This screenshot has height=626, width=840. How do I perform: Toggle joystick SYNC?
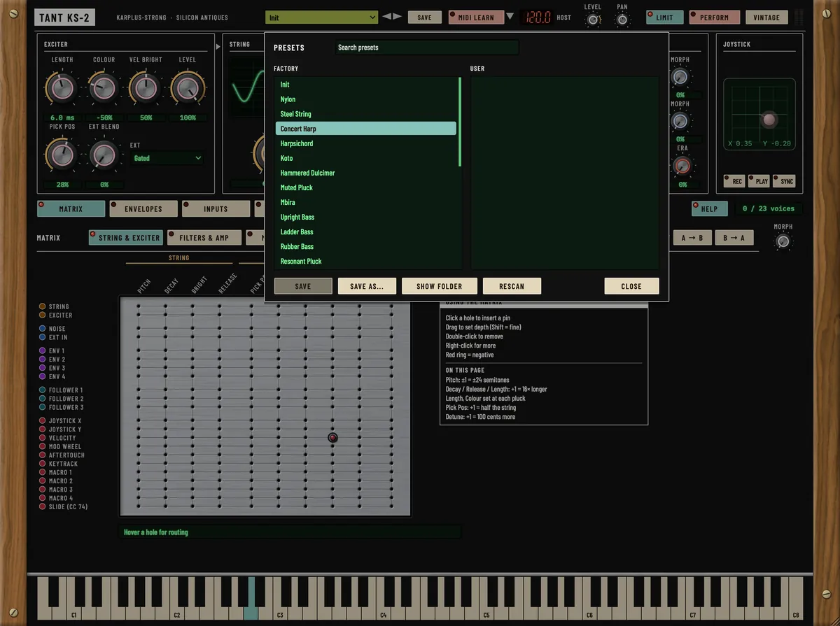[x=784, y=181]
